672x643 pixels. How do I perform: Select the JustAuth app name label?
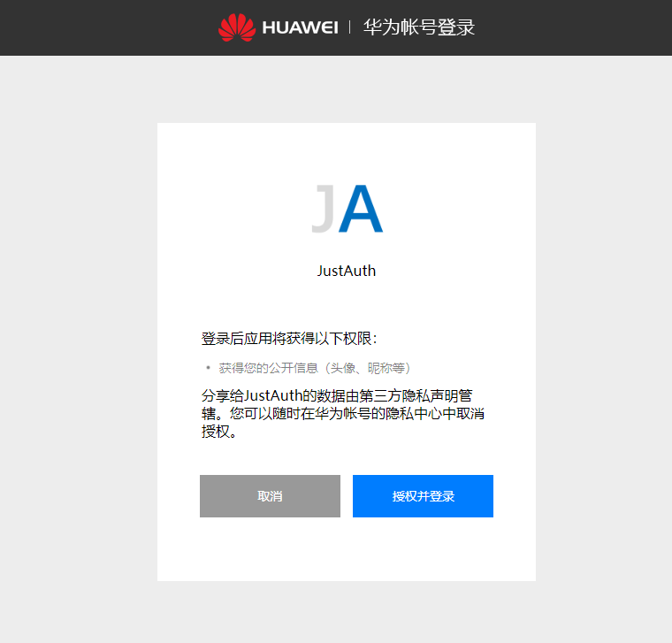pyautogui.click(x=347, y=271)
